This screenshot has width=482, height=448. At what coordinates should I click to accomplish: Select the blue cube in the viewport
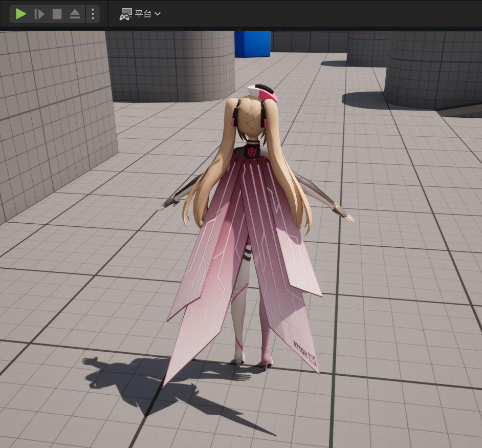(252, 44)
